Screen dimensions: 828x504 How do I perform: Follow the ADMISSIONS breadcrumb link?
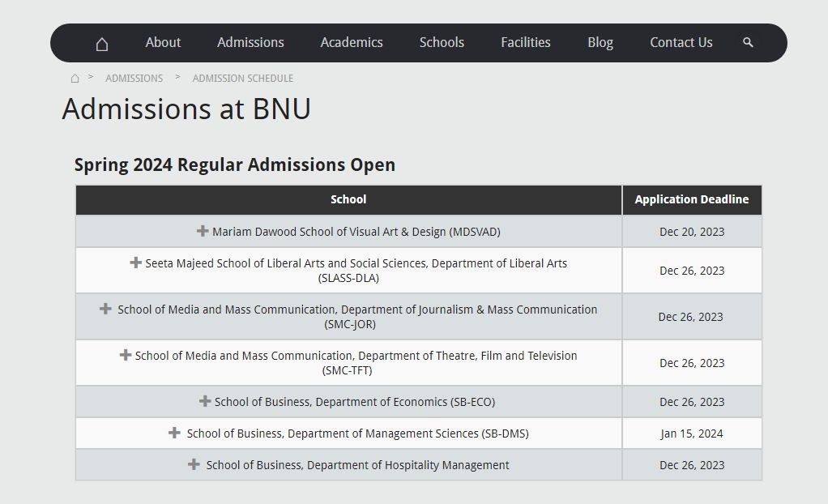(134, 78)
